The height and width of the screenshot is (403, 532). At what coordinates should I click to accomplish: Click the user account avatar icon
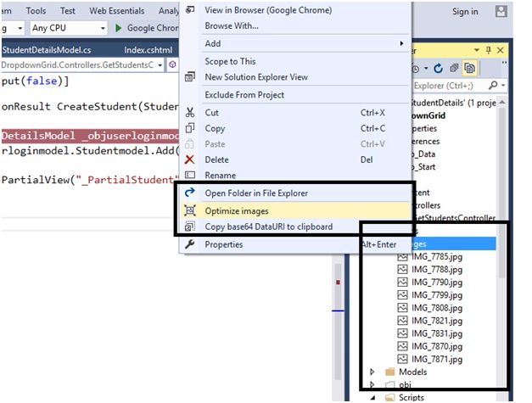[501, 12]
